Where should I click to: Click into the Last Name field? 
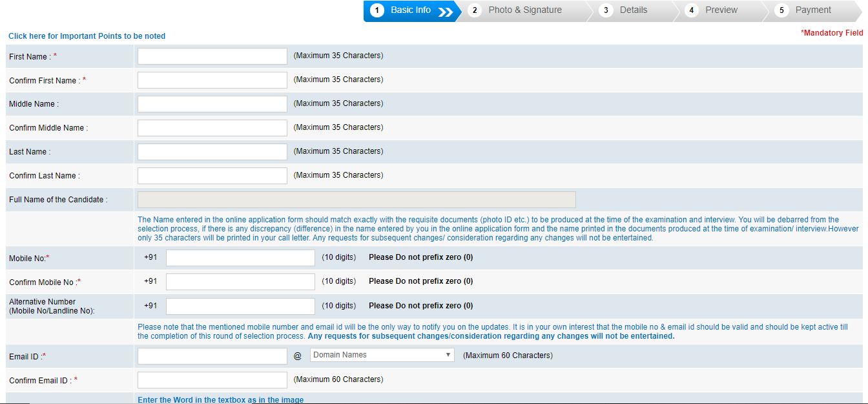212,152
